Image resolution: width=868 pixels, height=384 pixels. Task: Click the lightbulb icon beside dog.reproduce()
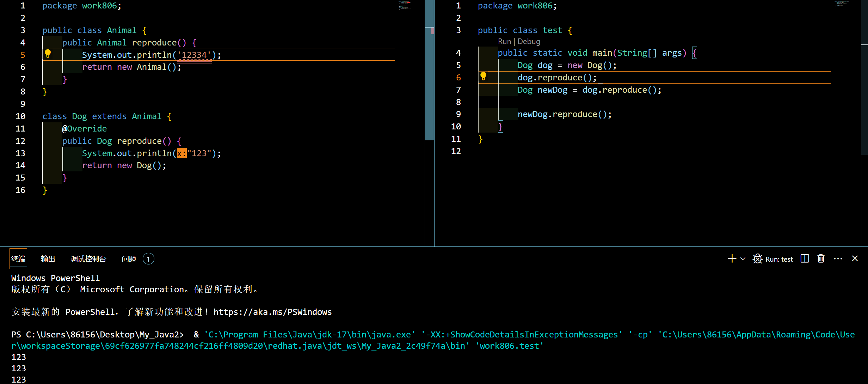coord(483,76)
